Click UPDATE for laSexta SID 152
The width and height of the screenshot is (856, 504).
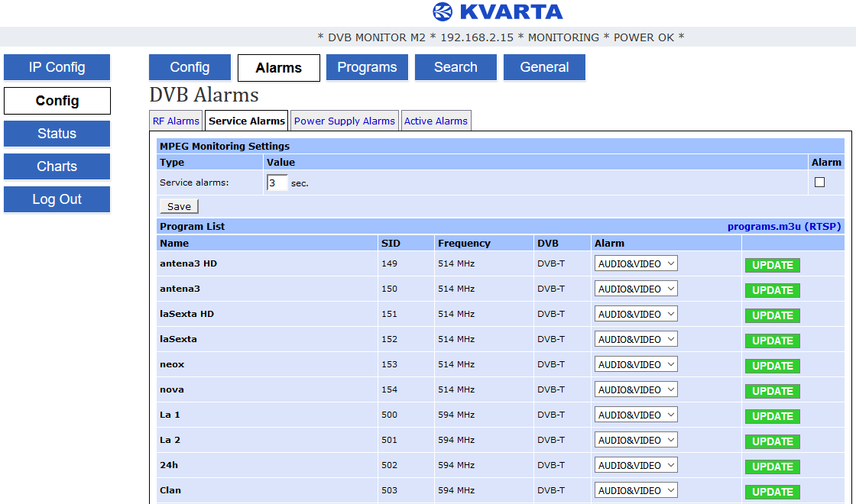[x=773, y=341]
